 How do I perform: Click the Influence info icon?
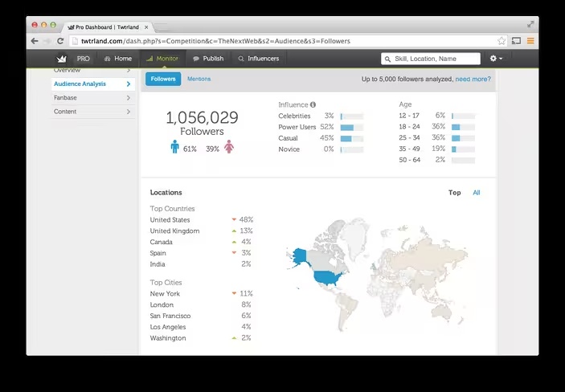pyautogui.click(x=313, y=104)
